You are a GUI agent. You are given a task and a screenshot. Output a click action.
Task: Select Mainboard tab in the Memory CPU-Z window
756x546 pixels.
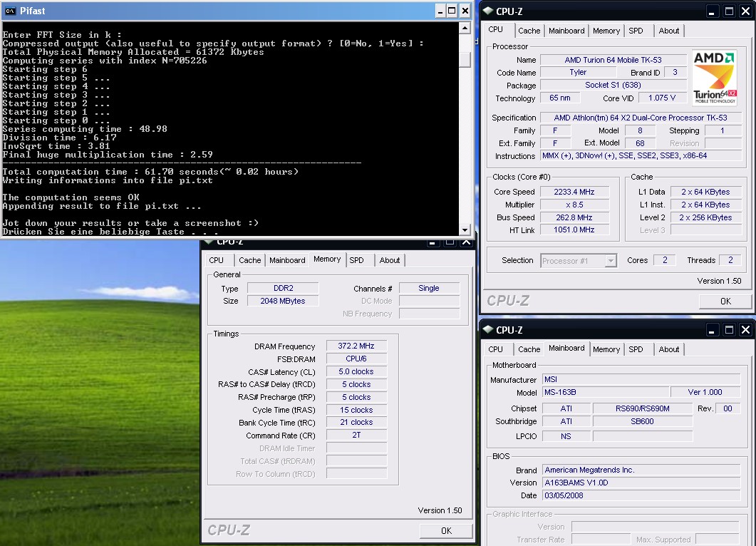click(x=287, y=260)
